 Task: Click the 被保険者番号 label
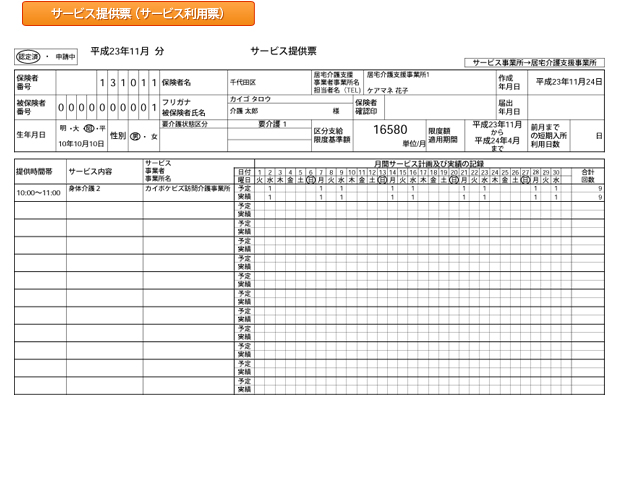click(x=31, y=107)
